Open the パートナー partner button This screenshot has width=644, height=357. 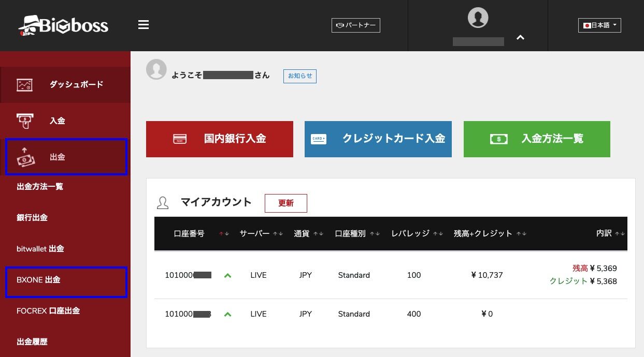pyautogui.click(x=356, y=25)
